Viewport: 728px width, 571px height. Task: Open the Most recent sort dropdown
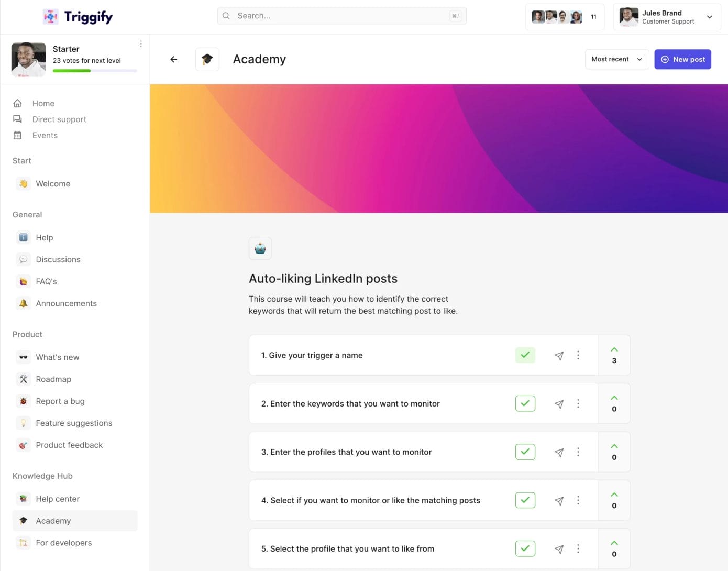616,59
